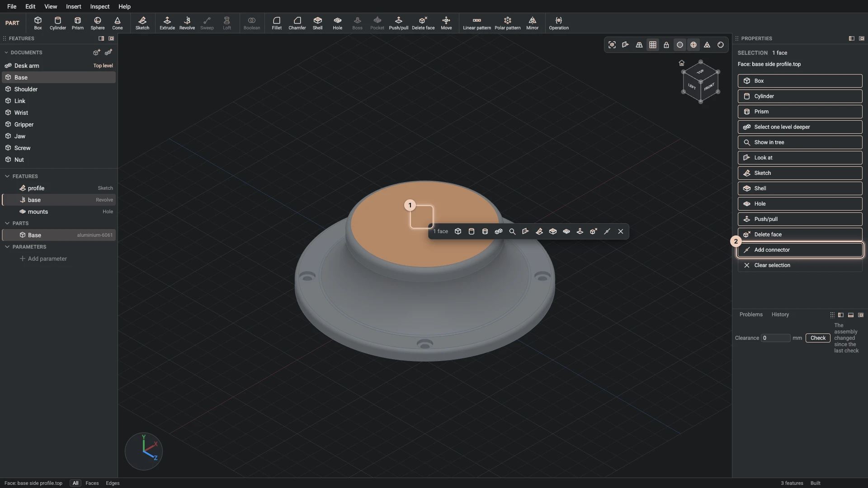Click Clear selection in properties
The image size is (868, 488).
(800, 265)
